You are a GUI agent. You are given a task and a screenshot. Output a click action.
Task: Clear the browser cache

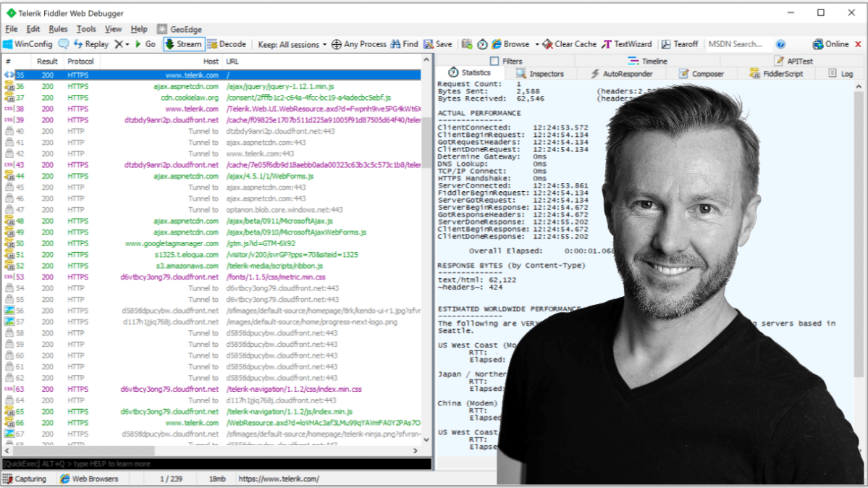point(569,43)
